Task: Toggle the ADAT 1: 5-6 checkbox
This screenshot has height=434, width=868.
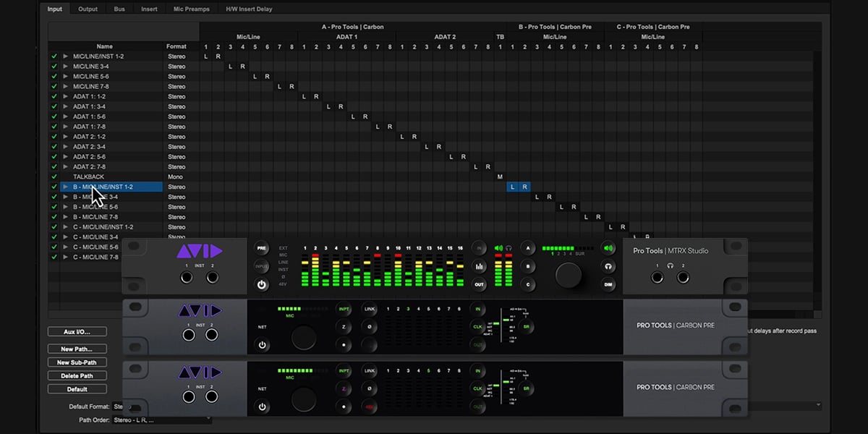Action: point(54,116)
